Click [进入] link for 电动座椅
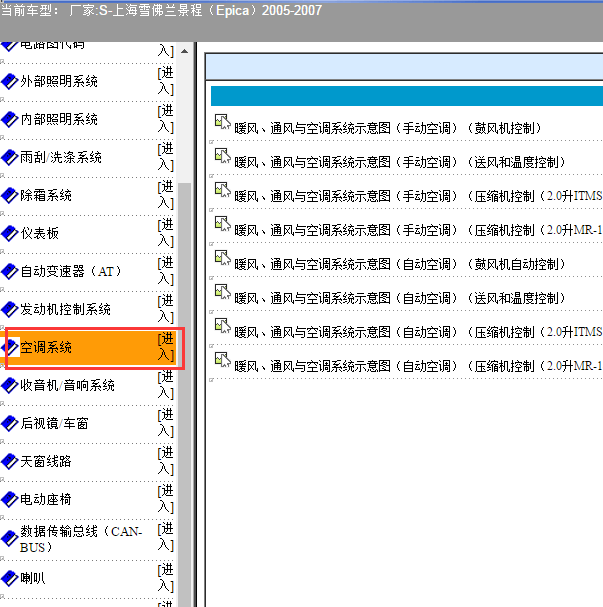The image size is (603, 607). (166, 499)
